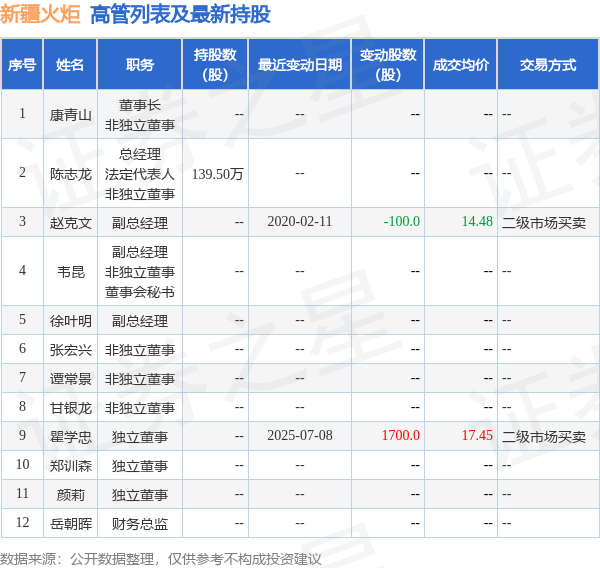Click 非独立董事 in 甘银龙's row
Image resolution: width=600 pixels, height=568 pixels.
click(x=140, y=408)
